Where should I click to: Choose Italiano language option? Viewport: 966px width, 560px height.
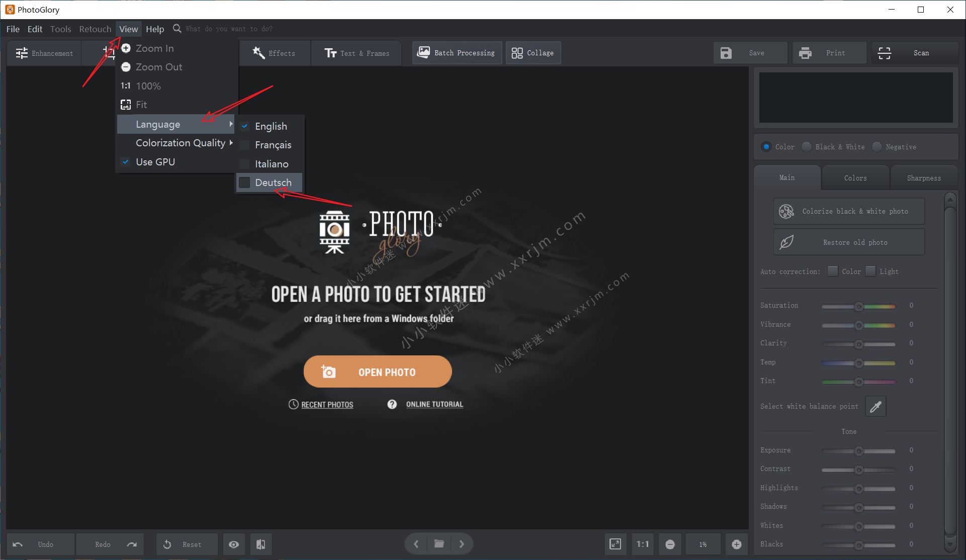coord(270,164)
